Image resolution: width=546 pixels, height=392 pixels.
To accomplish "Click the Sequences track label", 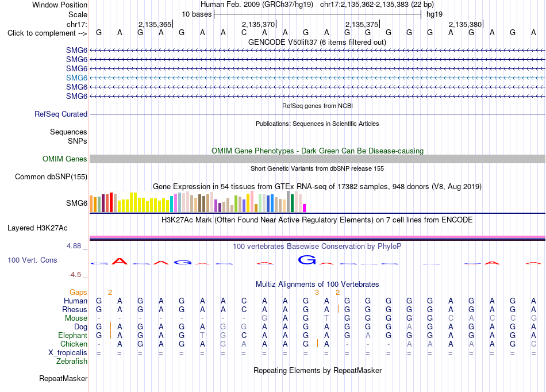I will [x=68, y=132].
